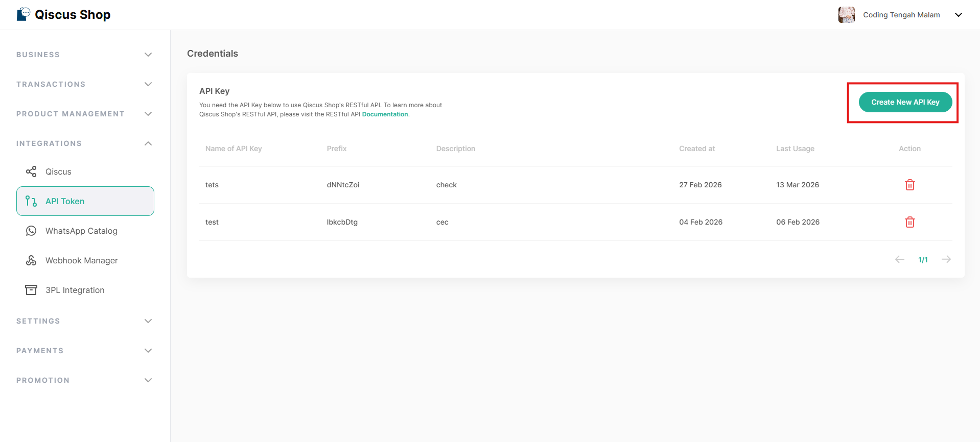Expand the Settings section
980x442 pixels.
click(x=148, y=321)
